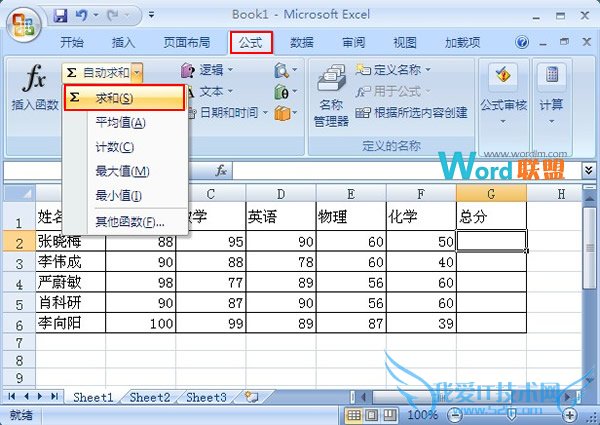This screenshot has width=600, height=425.
Task: Click the 化学 header cell
Action: pos(421,217)
